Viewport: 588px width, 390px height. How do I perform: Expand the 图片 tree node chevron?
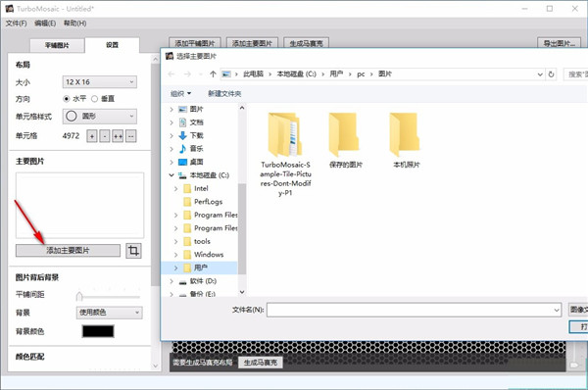coord(171,109)
